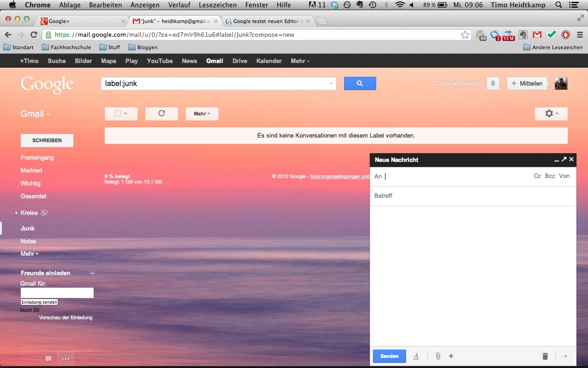Viewport: 588px width, 368px height.
Task: Click the Gmail für invitation email field
Action: point(57,293)
